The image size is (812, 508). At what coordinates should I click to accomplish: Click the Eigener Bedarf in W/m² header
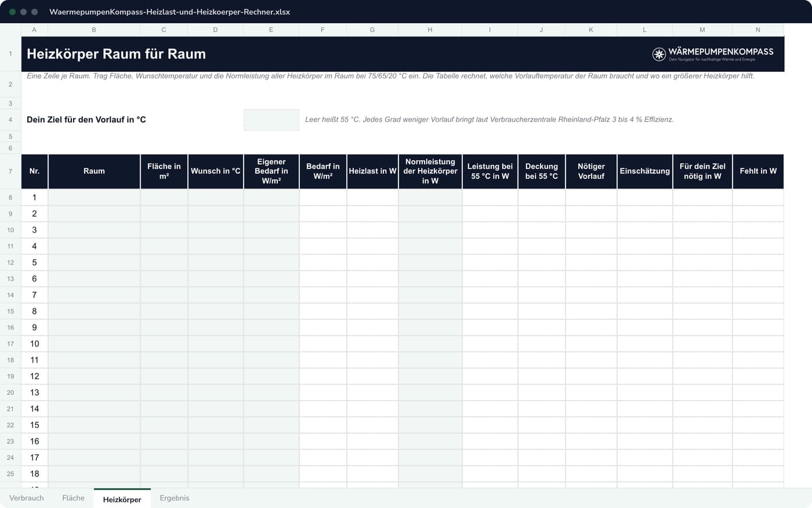pos(271,171)
